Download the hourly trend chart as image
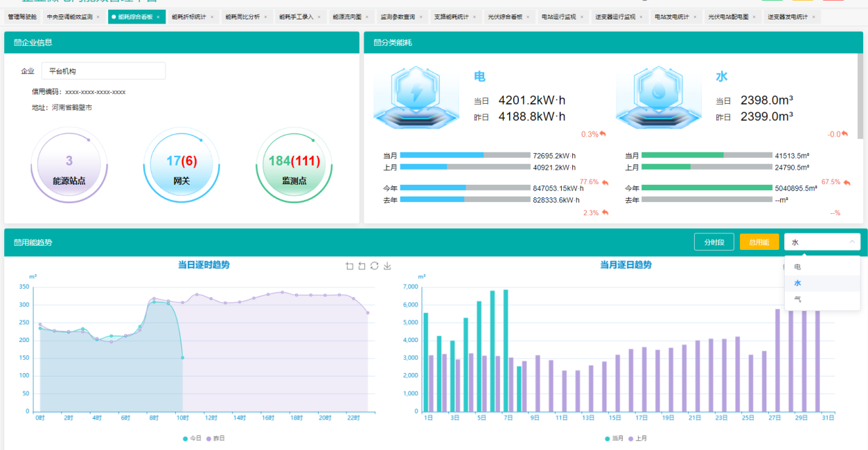The image size is (868, 450). (x=387, y=266)
